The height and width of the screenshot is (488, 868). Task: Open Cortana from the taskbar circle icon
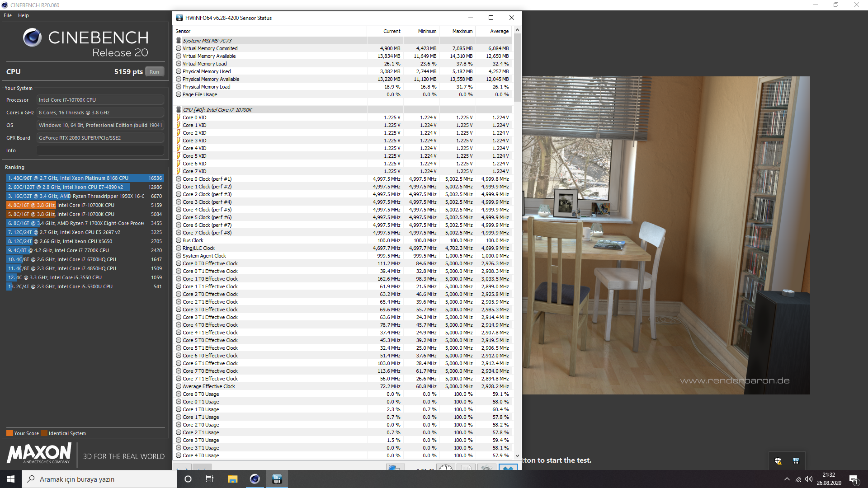[x=188, y=479]
